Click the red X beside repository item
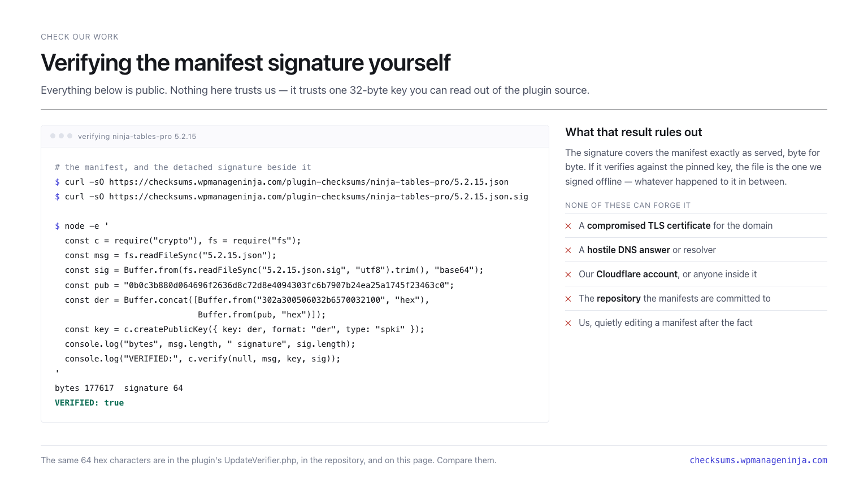Viewport: 868px width, 488px height. [568, 299]
